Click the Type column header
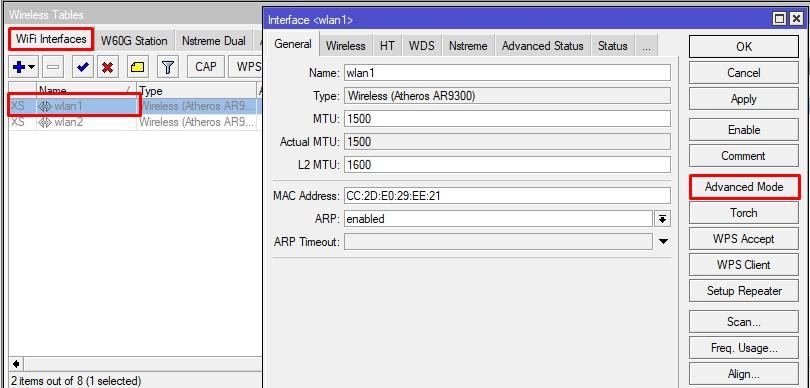810x388 pixels. pos(196,90)
